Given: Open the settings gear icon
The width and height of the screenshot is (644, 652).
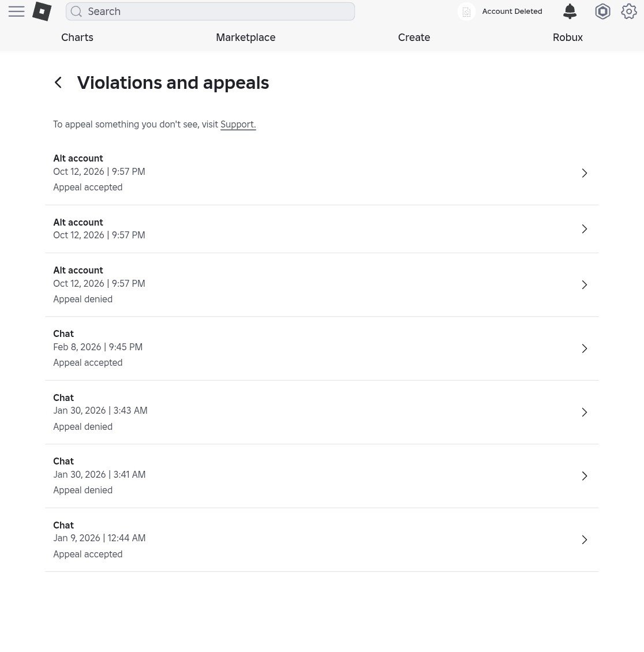Looking at the screenshot, I should (628, 11).
